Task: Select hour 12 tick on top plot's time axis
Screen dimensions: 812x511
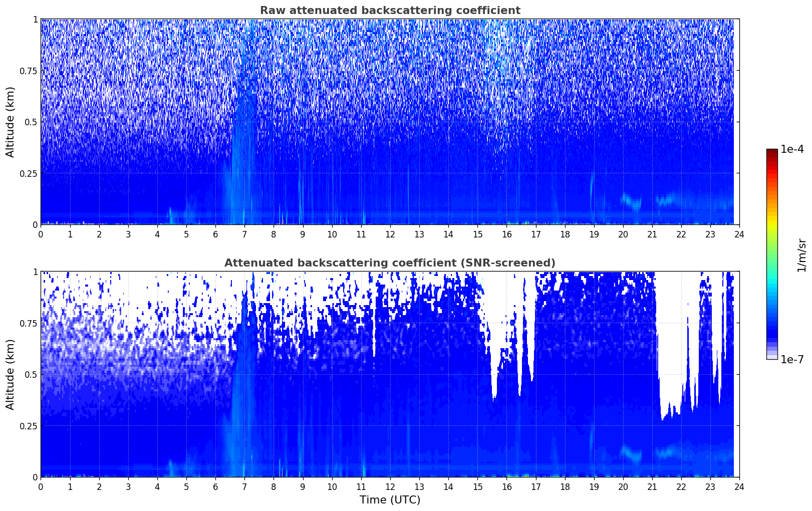Action: [x=390, y=234]
